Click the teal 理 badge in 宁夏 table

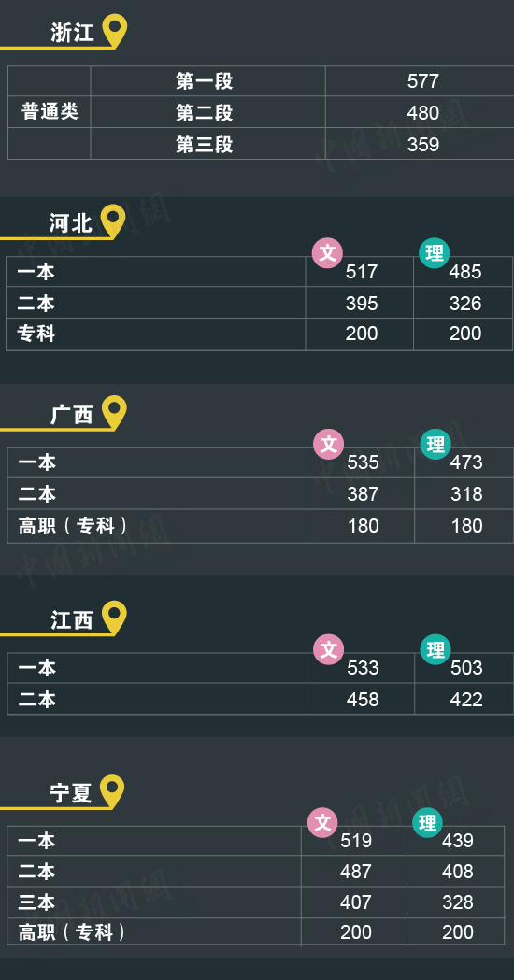428,822
